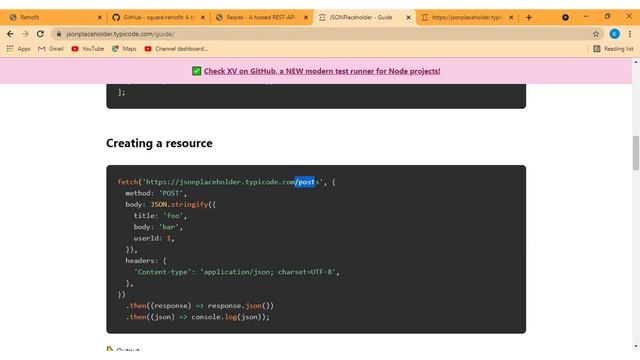Reload the current page
The height and width of the screenshot is (360, 640).
point(40,34)
